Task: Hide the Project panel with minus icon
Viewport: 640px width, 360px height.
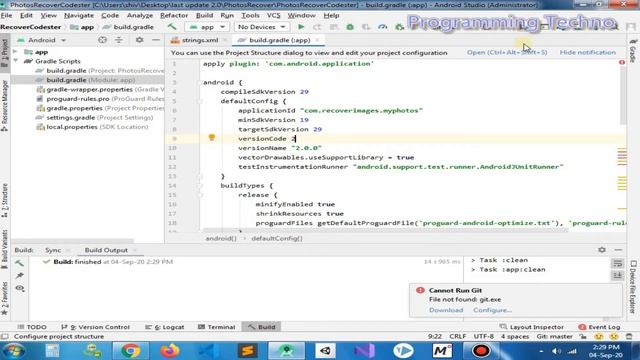Action: 156,40
